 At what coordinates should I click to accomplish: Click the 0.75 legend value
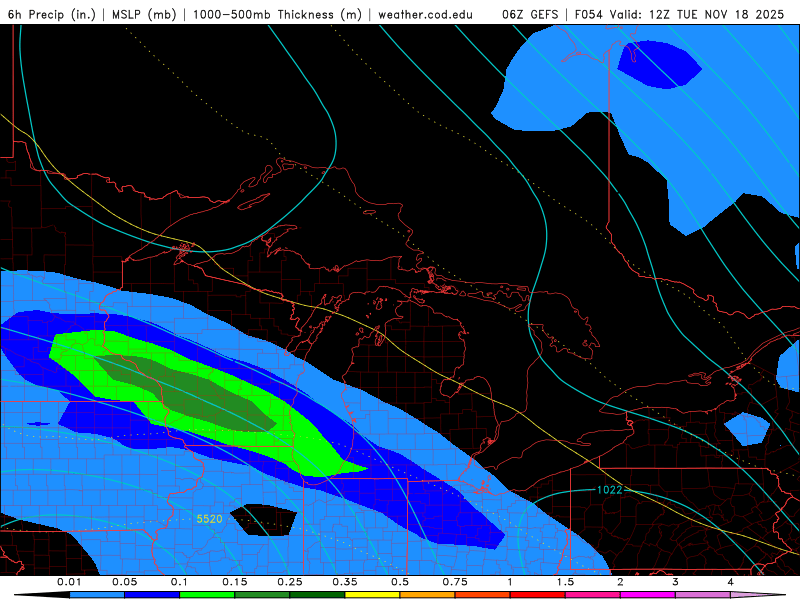pos(455,582)
